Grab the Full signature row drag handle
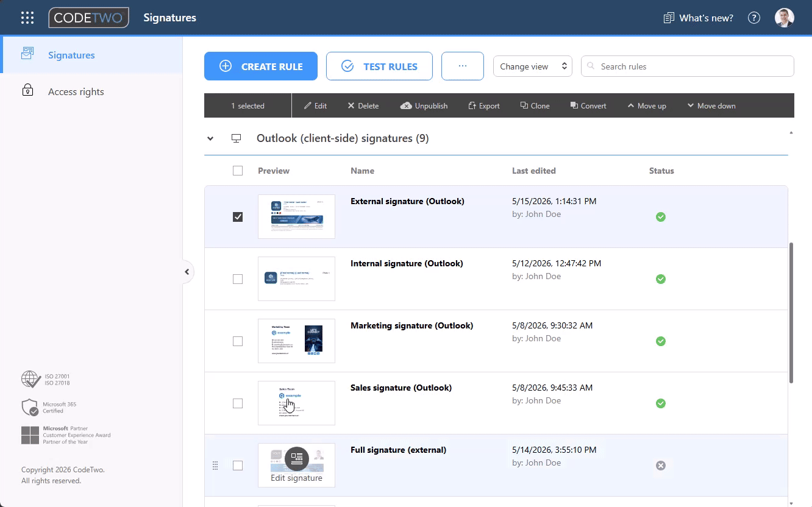The image size is (812, 507). click(215, 466)
